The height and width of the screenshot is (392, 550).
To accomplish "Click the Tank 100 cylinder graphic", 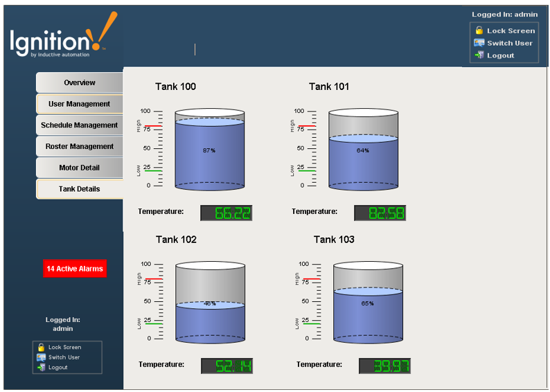I will point(209,150).
